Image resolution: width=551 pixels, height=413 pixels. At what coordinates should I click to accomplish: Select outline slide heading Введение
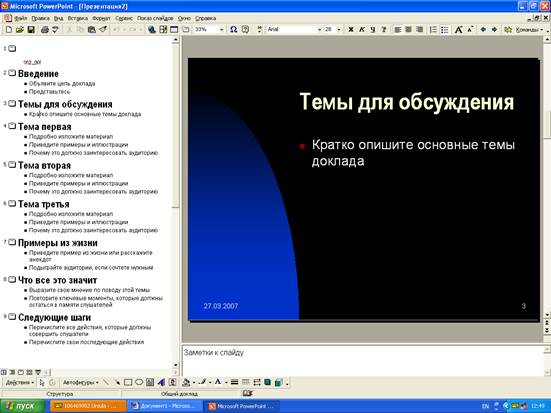click(x=38, y=74)
